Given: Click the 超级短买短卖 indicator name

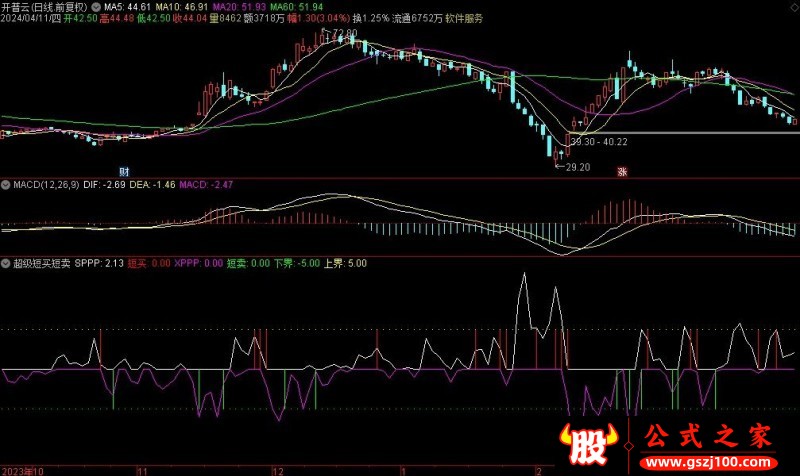Looking at the screenshot, I should tap(42, 263).
